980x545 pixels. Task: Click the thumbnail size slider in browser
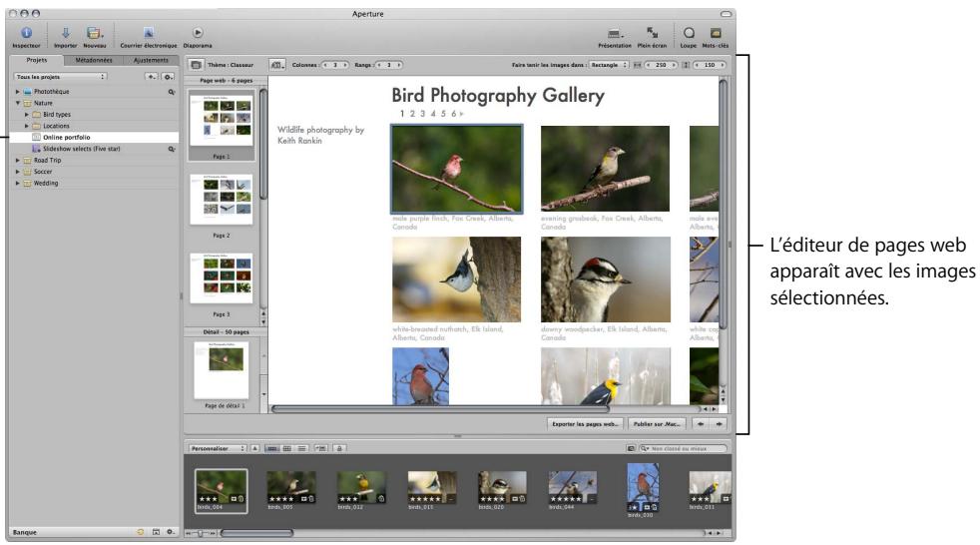(201, 533)
